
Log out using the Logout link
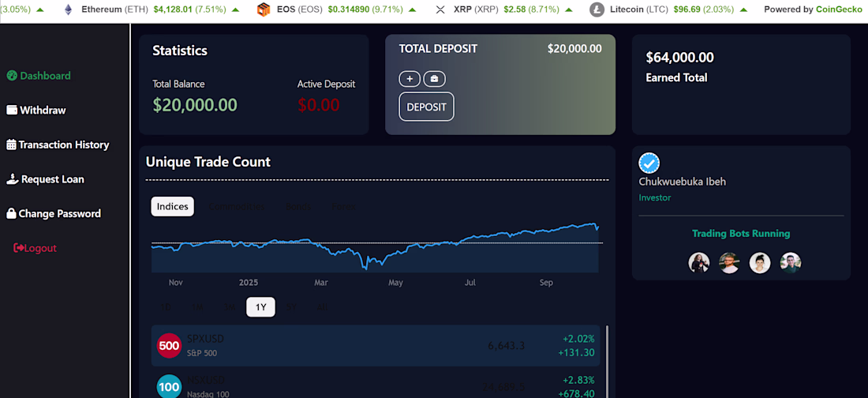(36, 248)
